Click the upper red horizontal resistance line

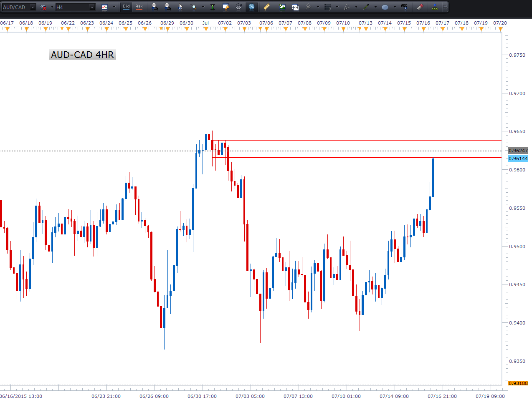pyautogui.click(x=355, y=140)
